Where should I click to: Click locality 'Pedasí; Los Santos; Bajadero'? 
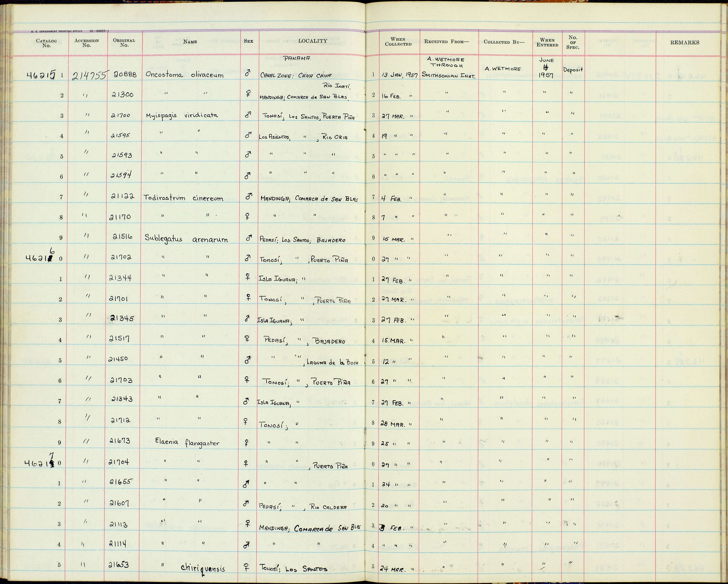click(303, 240)
